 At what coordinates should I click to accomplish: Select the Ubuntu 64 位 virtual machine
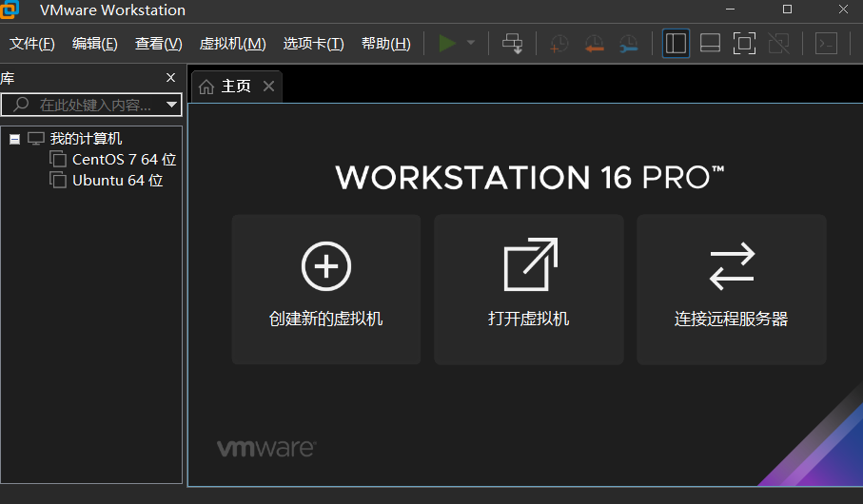118,181
